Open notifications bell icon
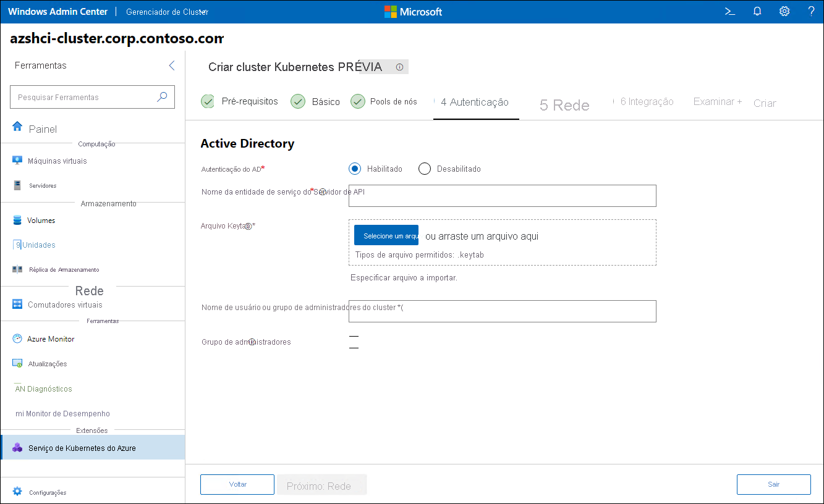This screenshot has width=824, height=504. [x=757, y=11]
